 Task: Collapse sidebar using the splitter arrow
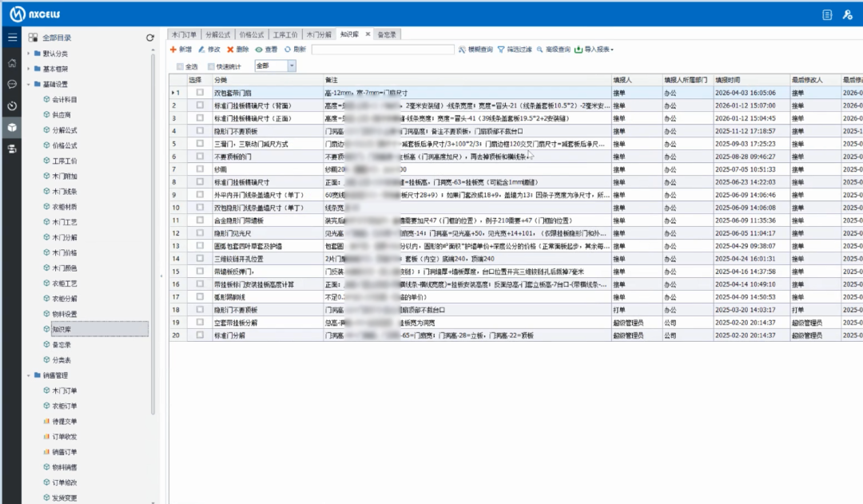coord(161,276)
